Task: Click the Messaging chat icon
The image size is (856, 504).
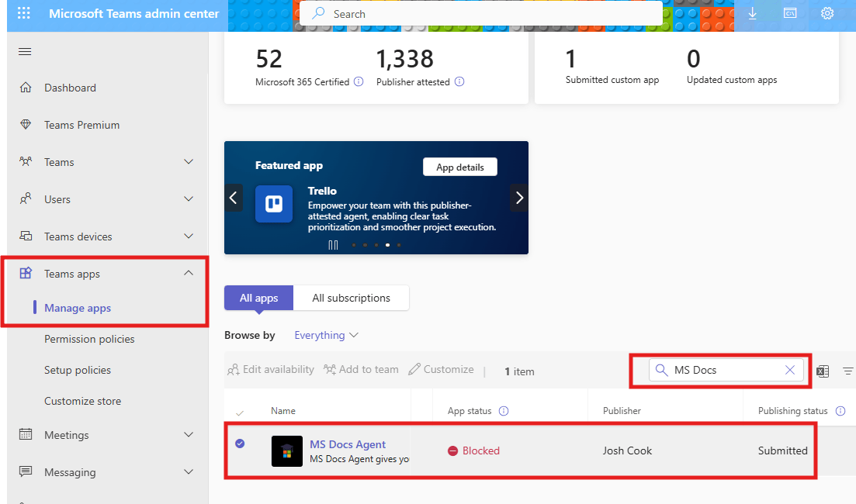Action: click(26, 471)
